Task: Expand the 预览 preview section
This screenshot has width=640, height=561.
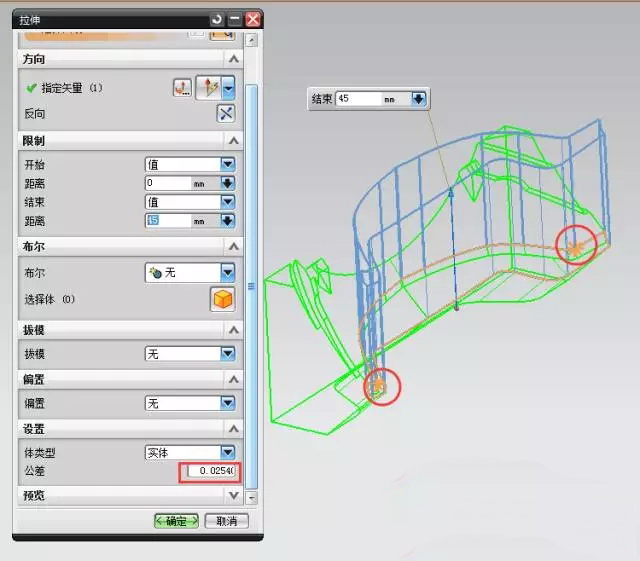Action: pyautogui.click(x=233, y=495)
